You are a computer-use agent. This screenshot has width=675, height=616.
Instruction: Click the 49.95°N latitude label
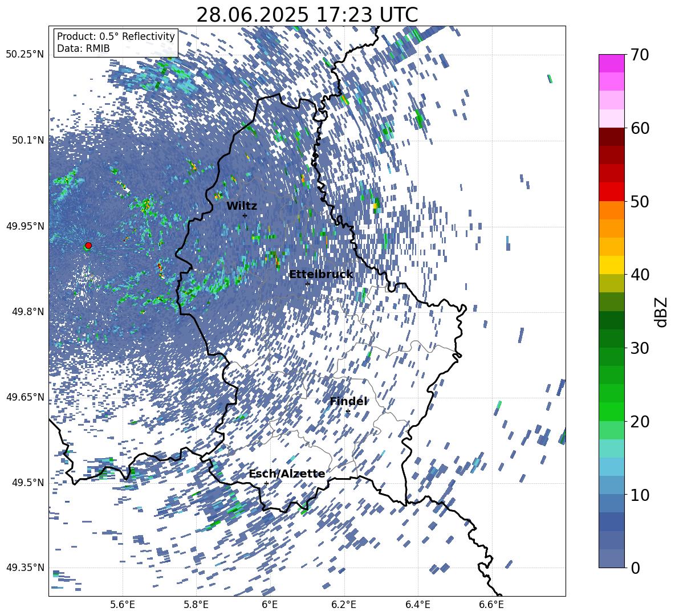(25, 226)
